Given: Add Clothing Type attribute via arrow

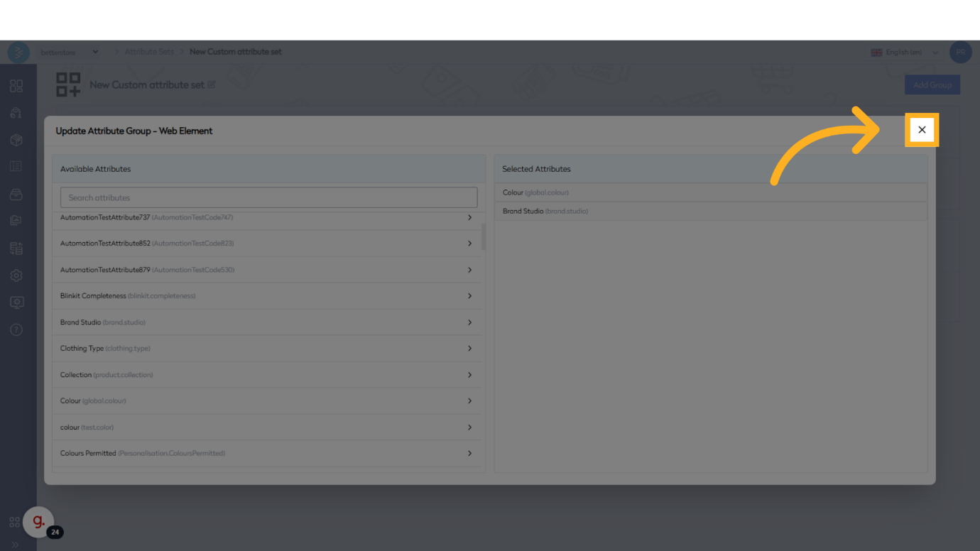Looking at the screenshot, I should point(469,349).
